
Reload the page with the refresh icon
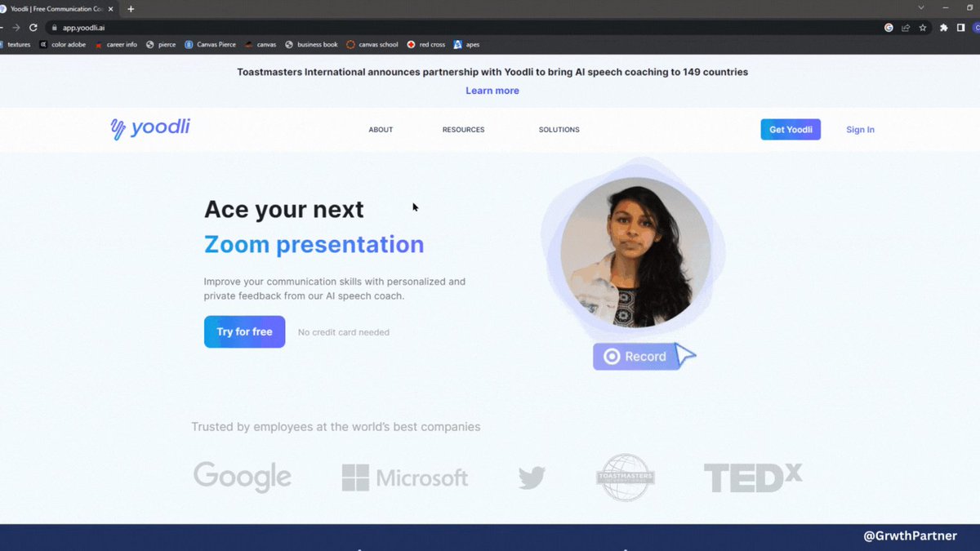[x=33, y=27]
